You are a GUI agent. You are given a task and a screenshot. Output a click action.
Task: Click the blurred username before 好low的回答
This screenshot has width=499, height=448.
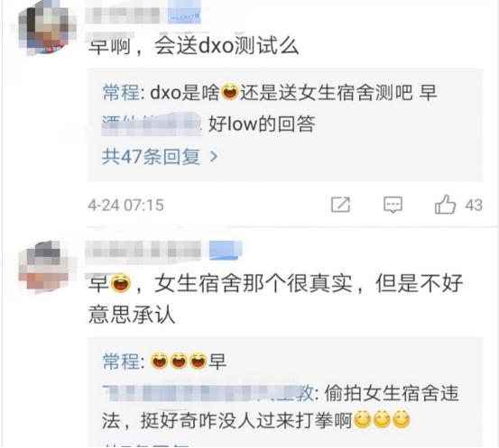152,124
